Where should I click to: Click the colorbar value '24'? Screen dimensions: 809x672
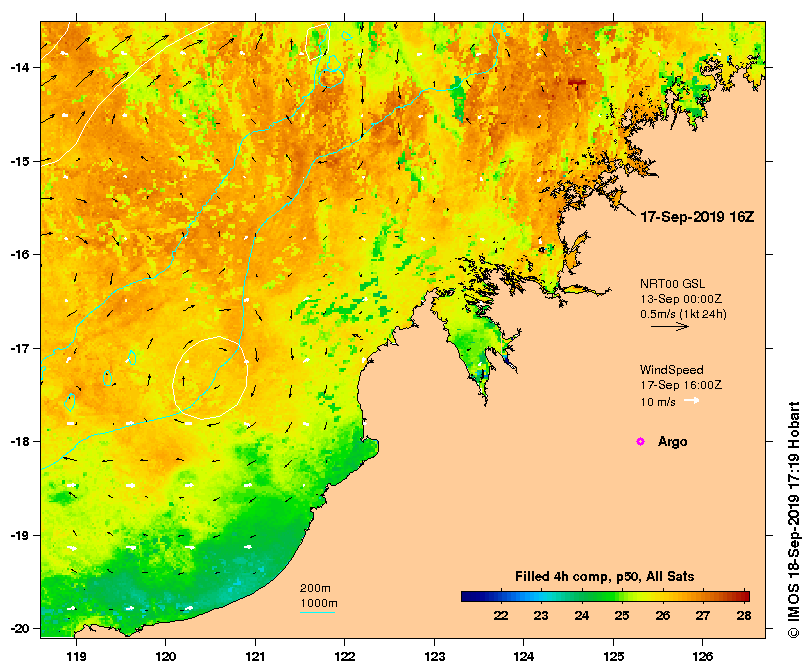click(582, 615)
